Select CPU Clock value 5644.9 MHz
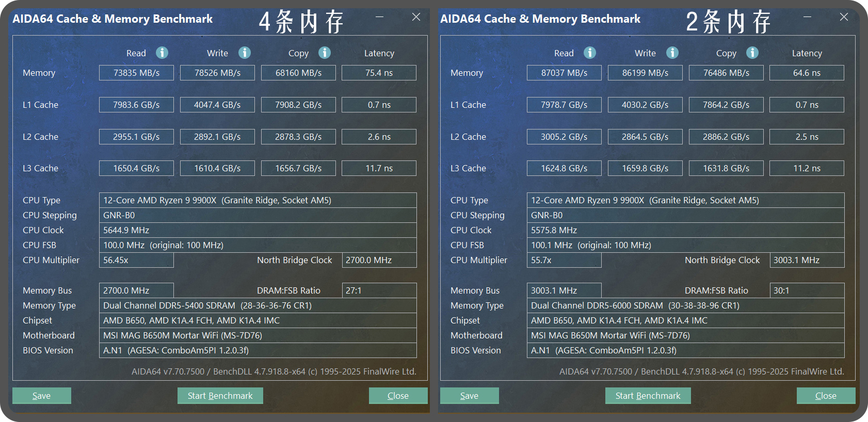868x422 pixels. pyautogui.click(x=258, y=230)
